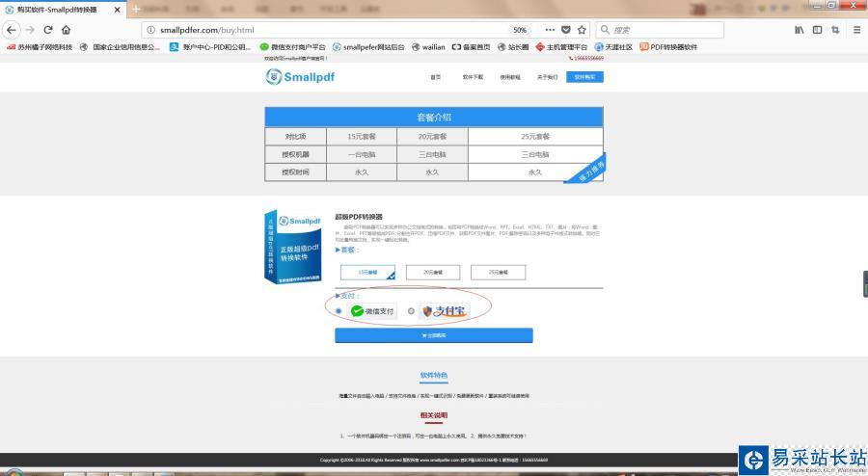Open the 苏州橘子网络科技 bookmark
This screenshot has width=868, height=476.
tap(40, 47)
